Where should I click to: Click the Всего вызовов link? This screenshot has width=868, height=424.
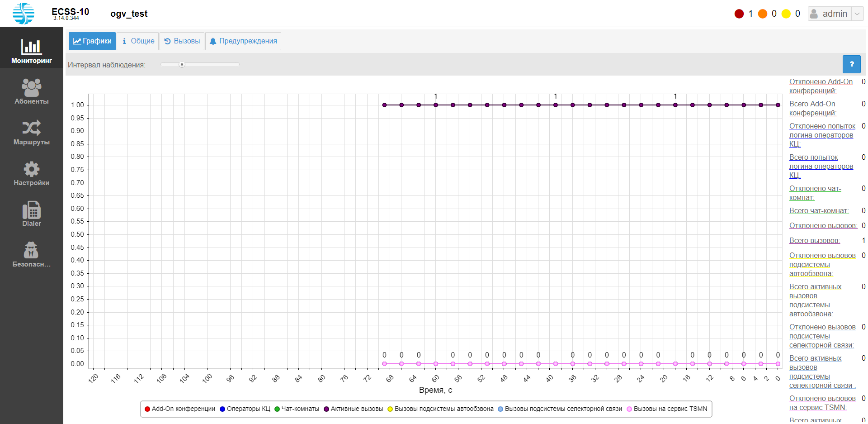click(814, 241)
